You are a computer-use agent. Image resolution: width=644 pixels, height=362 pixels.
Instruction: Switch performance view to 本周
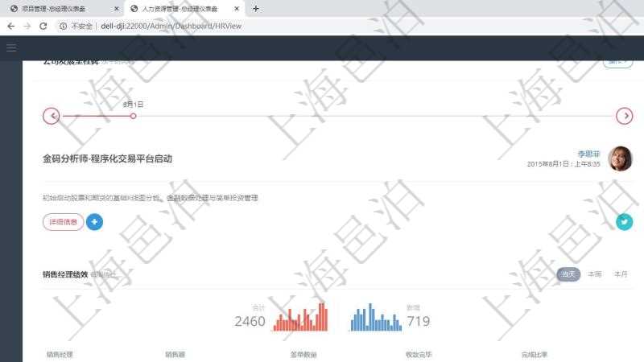(x=594, y=274)
